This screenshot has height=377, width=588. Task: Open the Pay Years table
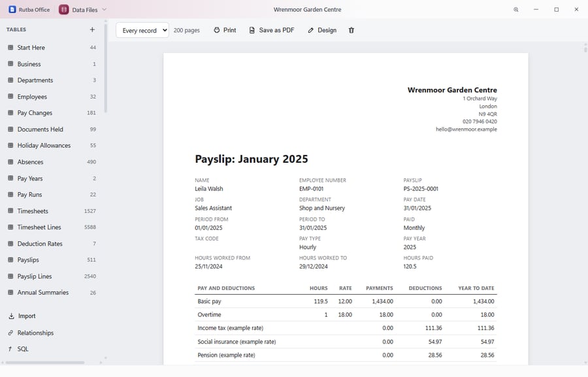coord(52,178)
